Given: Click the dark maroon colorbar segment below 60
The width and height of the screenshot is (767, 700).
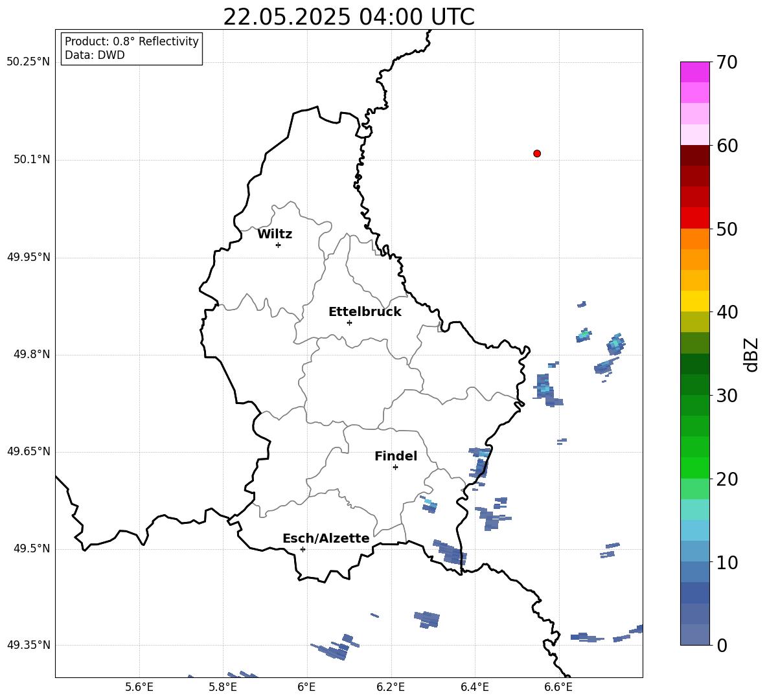Looking at the screenshot, I should pos(694,155).
